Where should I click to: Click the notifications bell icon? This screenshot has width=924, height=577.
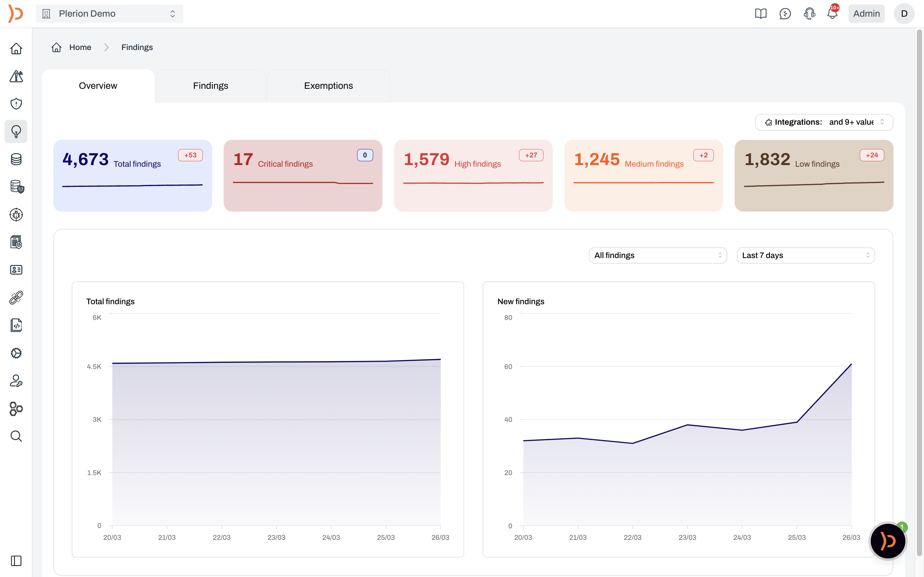(x=832, y=14)
